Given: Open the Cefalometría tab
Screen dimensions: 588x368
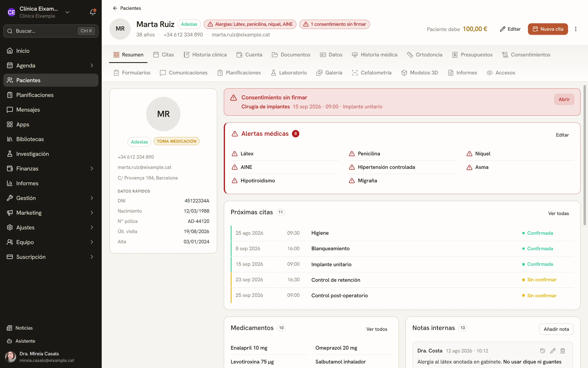Looking at the screenshot, I should 372,73.
